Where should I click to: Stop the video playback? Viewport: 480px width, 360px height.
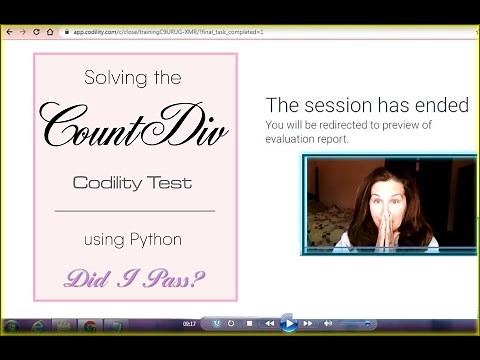(249, 323)
